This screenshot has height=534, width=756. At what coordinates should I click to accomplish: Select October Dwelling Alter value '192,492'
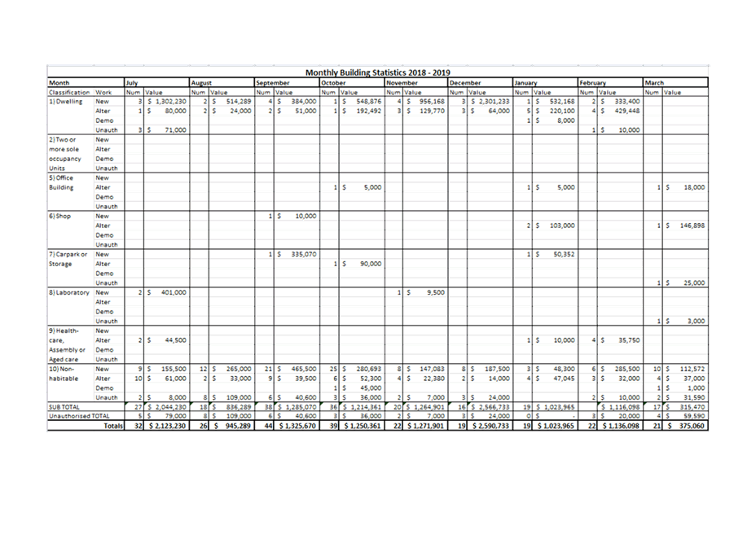point(369,111)
